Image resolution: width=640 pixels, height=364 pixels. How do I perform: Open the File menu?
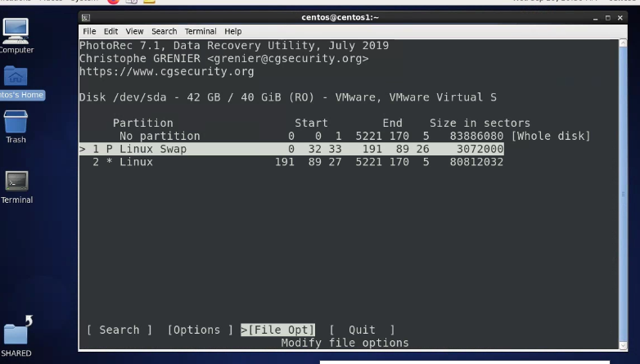point(89,31)
